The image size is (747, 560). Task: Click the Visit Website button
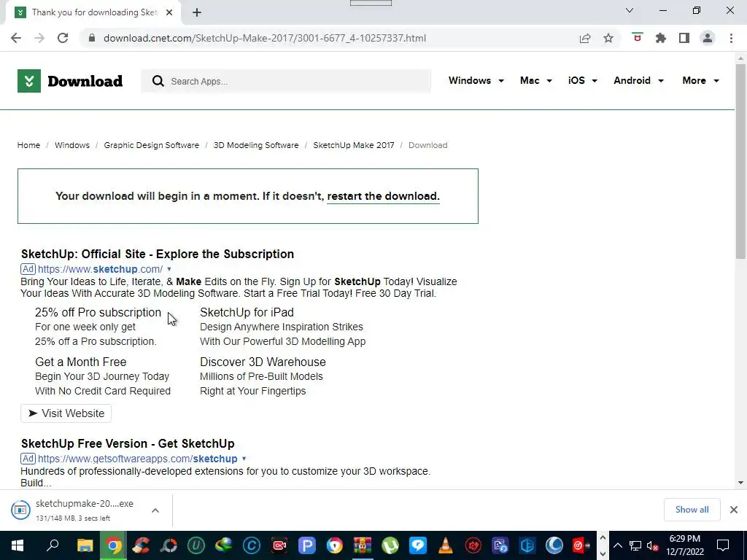tap(66, 413)
